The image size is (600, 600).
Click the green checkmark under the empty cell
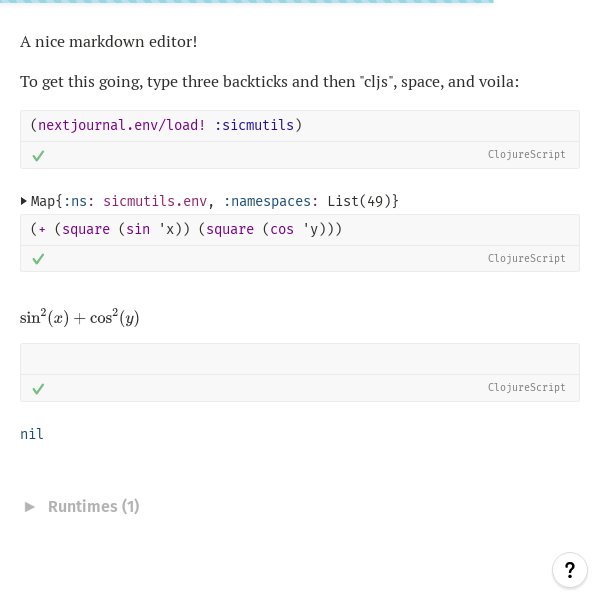click(38, 389)
